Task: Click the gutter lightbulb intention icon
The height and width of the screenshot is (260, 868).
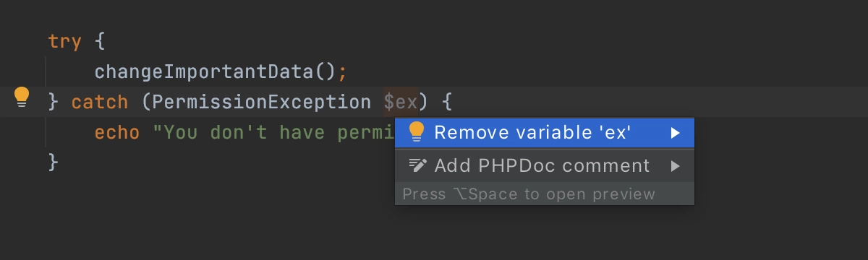Action: [22, 97]
